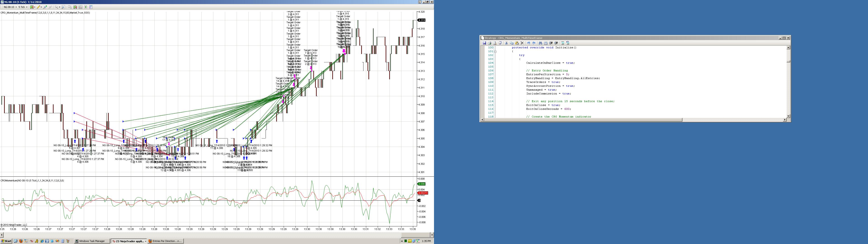Click the undo arrow in code editor

[x=529, y=43]
